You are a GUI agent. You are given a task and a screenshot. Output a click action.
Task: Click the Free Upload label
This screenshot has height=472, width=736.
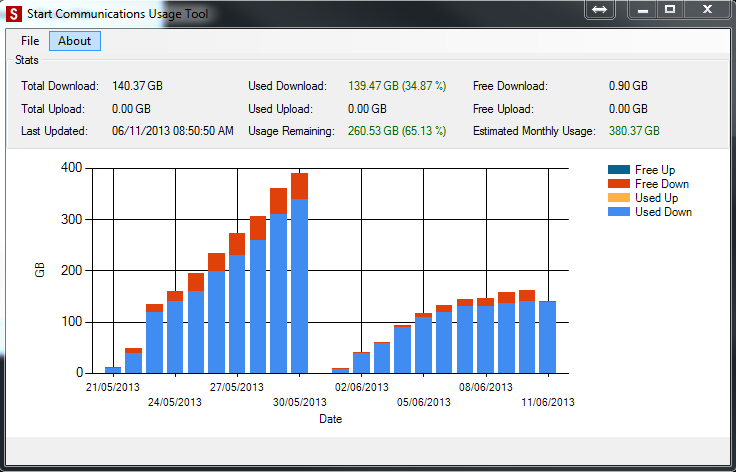point(503,109)
